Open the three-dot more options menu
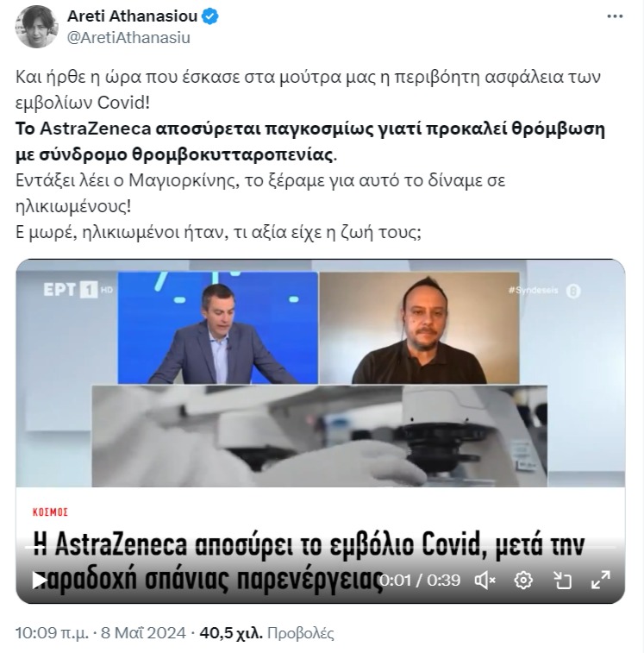Viewport: 644px width, 653px height. tap(615, 16)
